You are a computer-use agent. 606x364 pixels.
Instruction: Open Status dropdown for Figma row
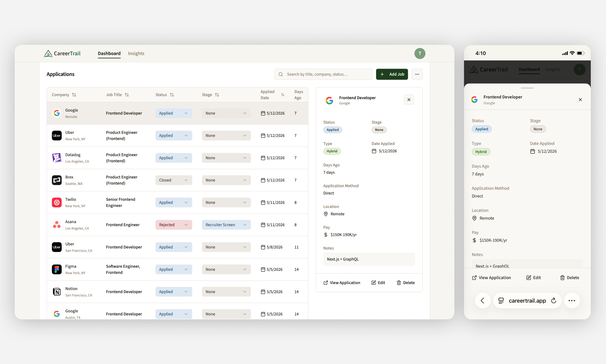tap(174, 269)
